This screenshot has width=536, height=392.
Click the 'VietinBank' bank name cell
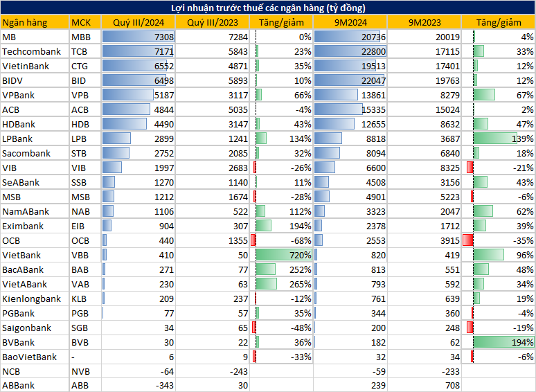(x=35, y=66)
